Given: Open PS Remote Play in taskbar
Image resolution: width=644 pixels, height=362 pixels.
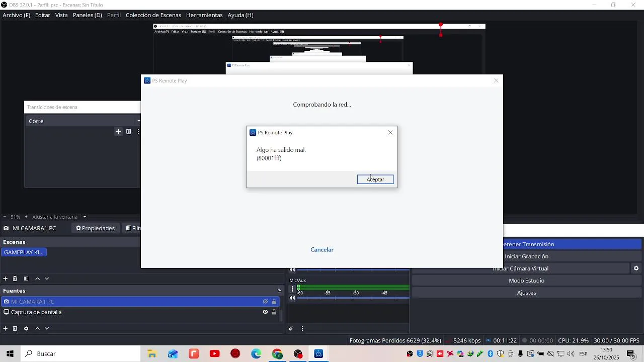Looking at the screenshot, I should pyautogui.click(x=318, y=354).
